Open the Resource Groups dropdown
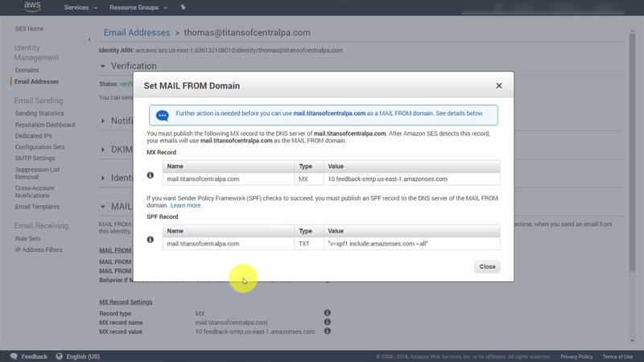 (138, 7)
